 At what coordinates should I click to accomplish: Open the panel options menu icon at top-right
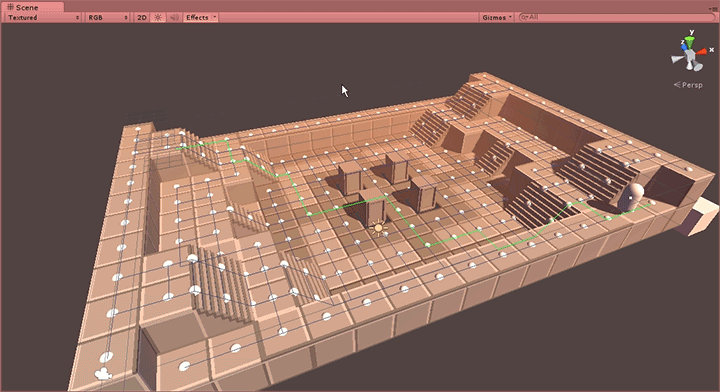coord(714,8)
